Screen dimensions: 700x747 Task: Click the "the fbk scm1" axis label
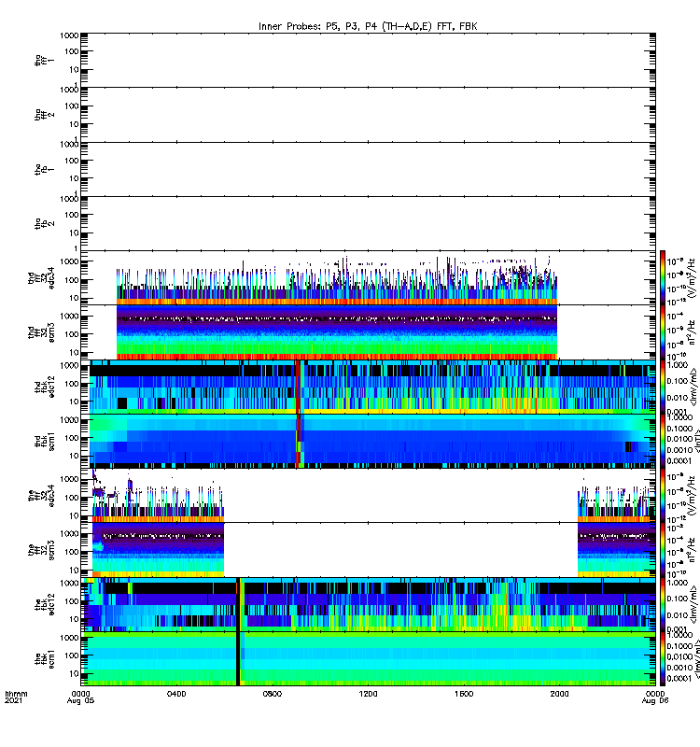44,659
